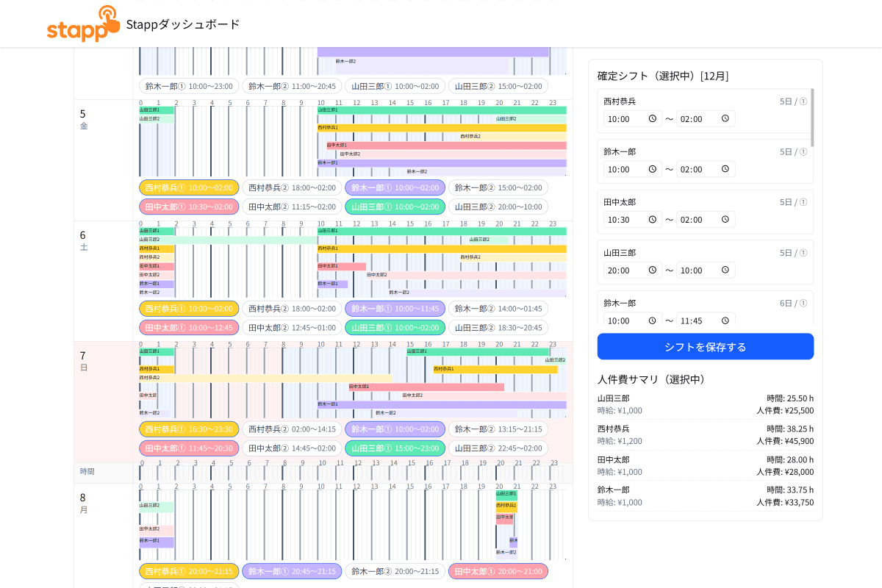Viewport: 882px width, 588px height.
Task: Select the 山田三郎② 22:45〜02:00 shift chip
Action: click(x=498, y=448)
